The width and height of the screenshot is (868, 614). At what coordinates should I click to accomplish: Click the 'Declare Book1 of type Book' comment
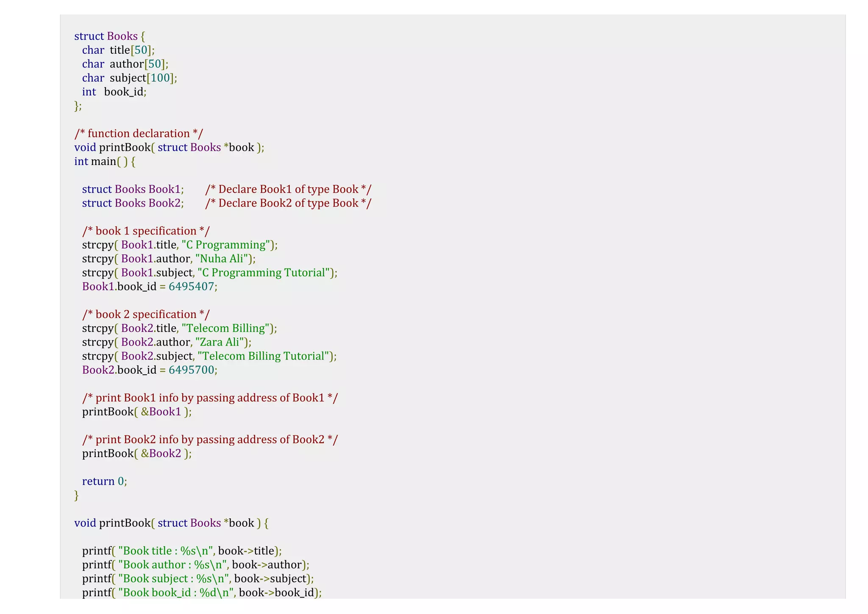point(288,189)
